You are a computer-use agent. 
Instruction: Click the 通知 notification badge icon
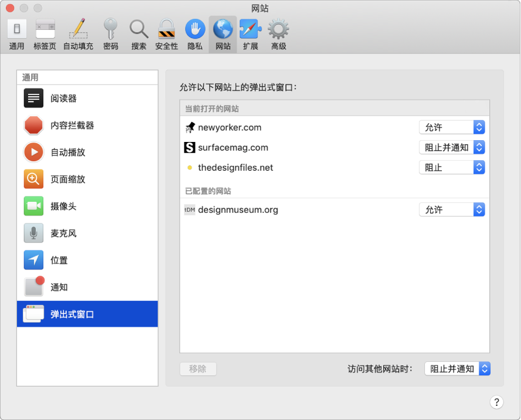coord(34,286)
